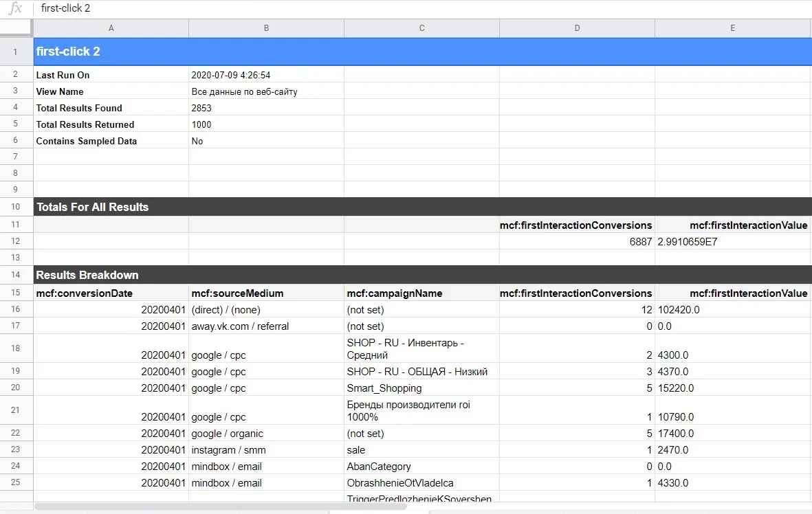Click the horizontal scrollbar at the sheet bottom
The image size is (812, 514).
point(221,506)
